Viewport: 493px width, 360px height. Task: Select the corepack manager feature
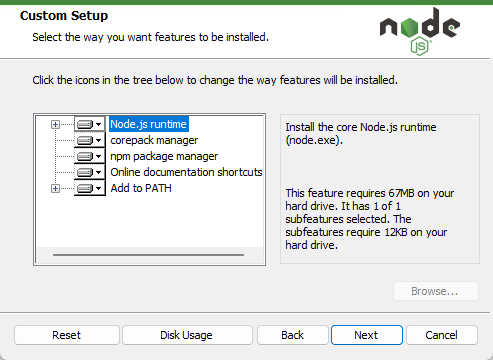click(154, 140)
